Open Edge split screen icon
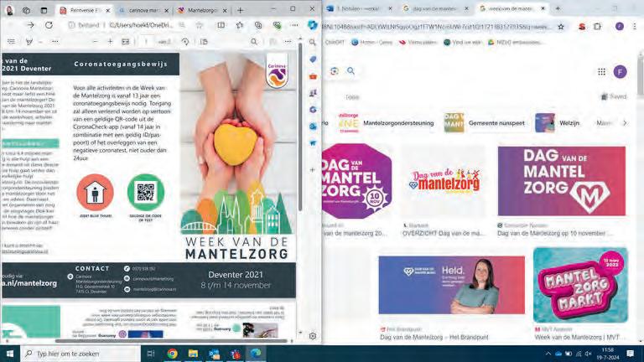Screen dimensions: 644x362 click(x=221, y=25)
